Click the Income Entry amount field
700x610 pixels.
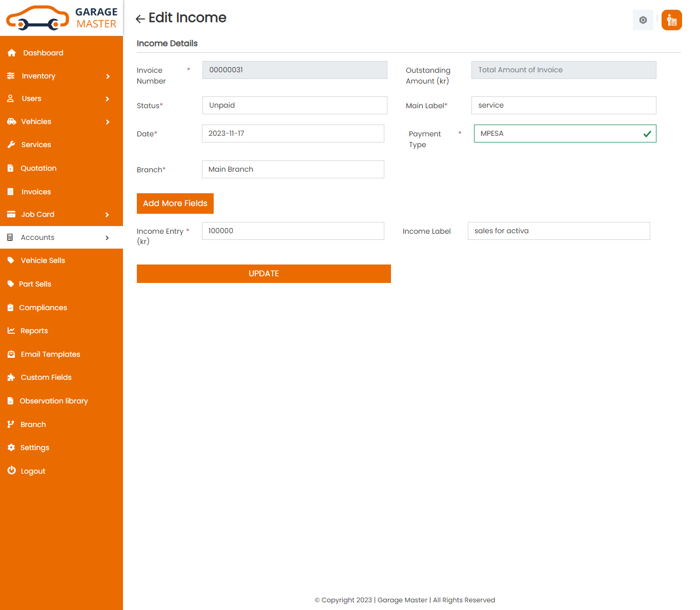(x=293, y=231)
